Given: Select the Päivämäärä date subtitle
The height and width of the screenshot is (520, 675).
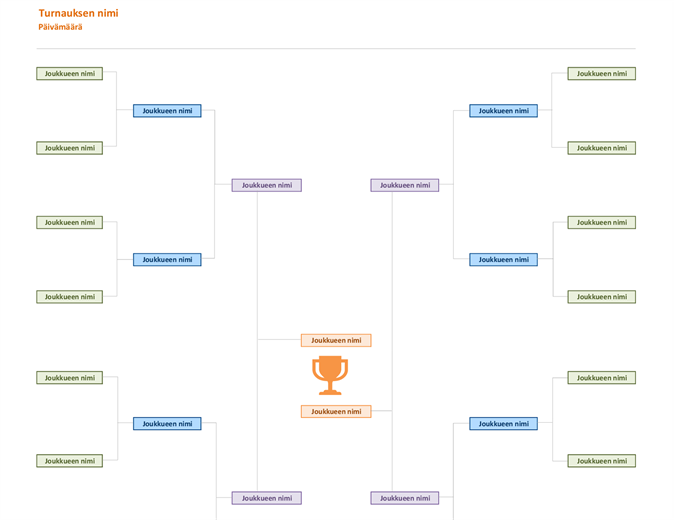Looking at the screenshot, I should point(60,27).
